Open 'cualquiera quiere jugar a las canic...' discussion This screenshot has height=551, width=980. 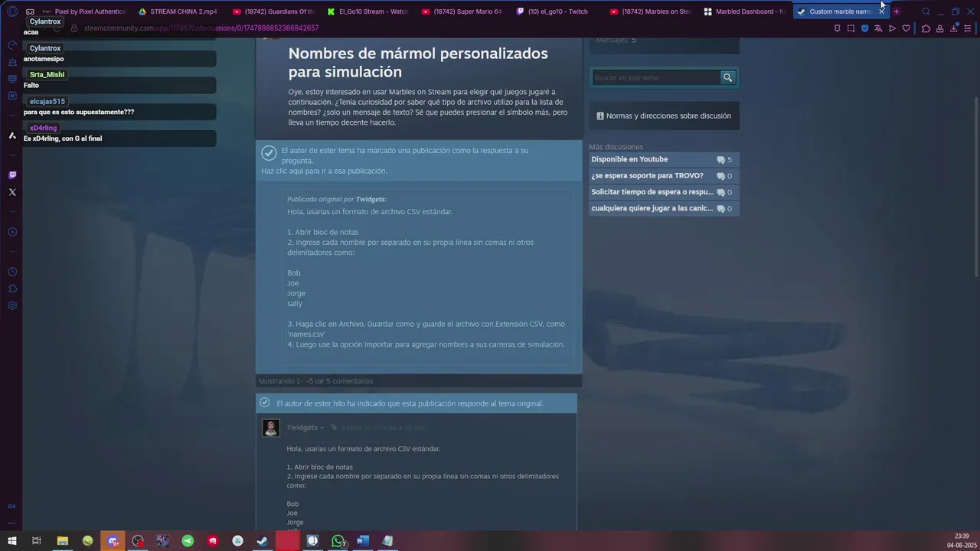pyautogui.click(x=663, y=208)
